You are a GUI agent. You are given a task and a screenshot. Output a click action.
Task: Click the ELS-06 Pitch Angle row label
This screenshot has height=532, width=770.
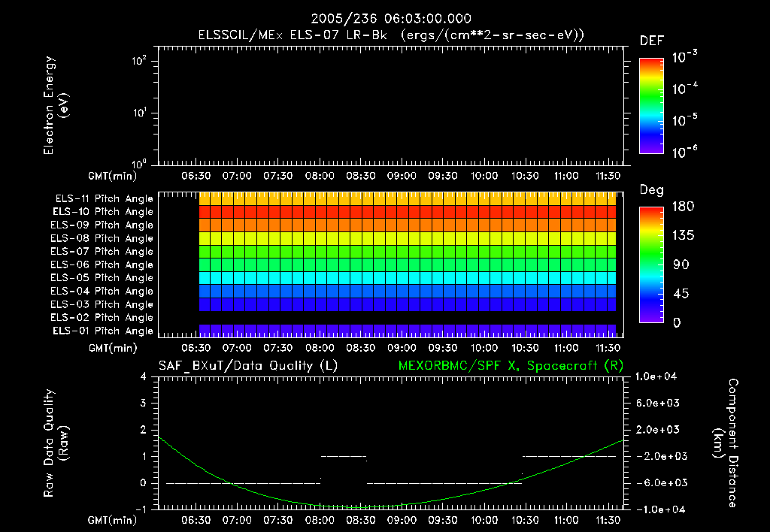tap(102, 265)
